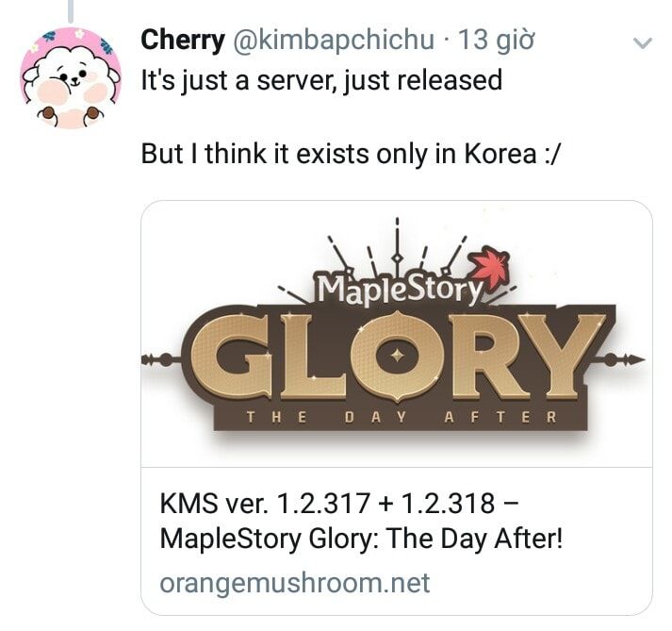The image size is (672, 631).
Task: Click the MapleStory wordmark in the logo
Action: (399, 289)
